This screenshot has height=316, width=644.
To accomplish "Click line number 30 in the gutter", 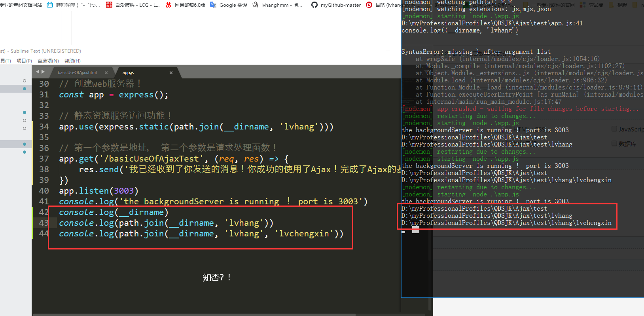I will (x=44, y=84).
